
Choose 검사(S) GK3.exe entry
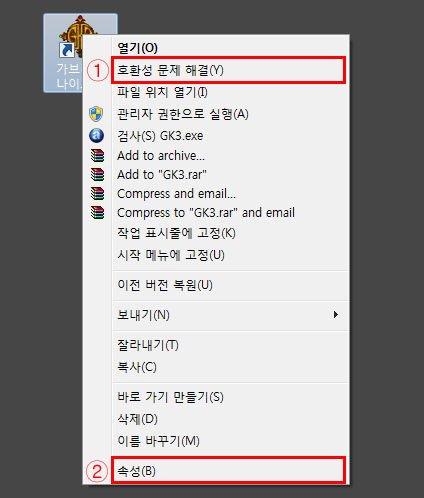231,136
